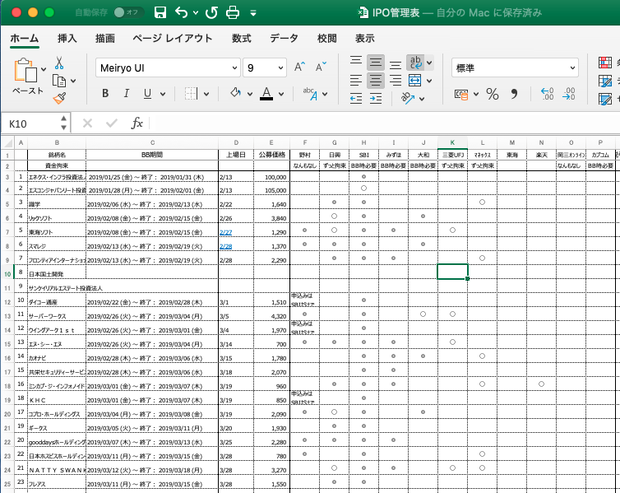Click the insert function fx button
The height and width of the screenshot is (493, 620).
(x=137, y=123)
